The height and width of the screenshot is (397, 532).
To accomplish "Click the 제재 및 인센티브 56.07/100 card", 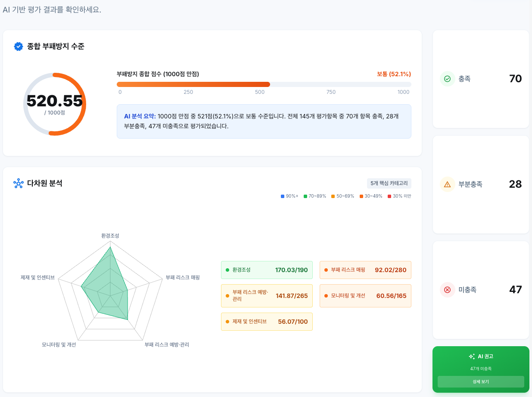I will click(x=267, y=322).
